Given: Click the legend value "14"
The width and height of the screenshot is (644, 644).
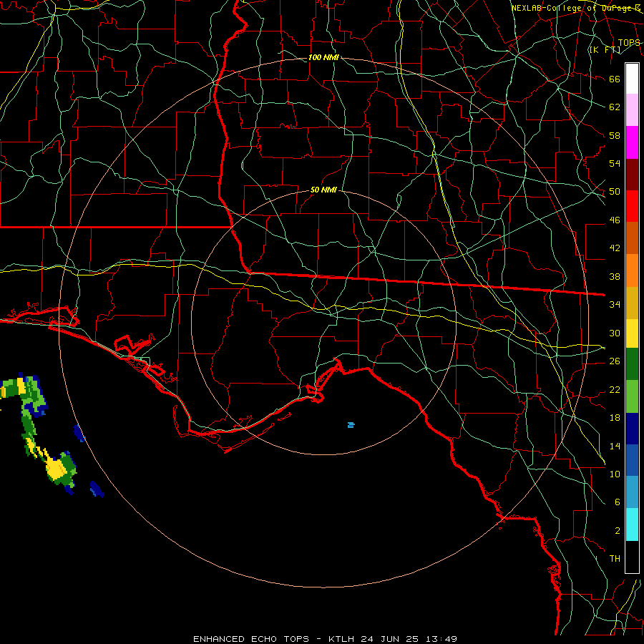Looking at the screenshot, I should click(615, 446).
